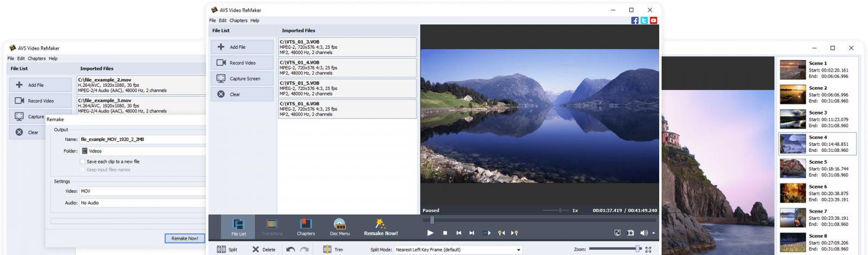Undo the last edit
This screenshot has height=255, width=868.
[291, 250]
